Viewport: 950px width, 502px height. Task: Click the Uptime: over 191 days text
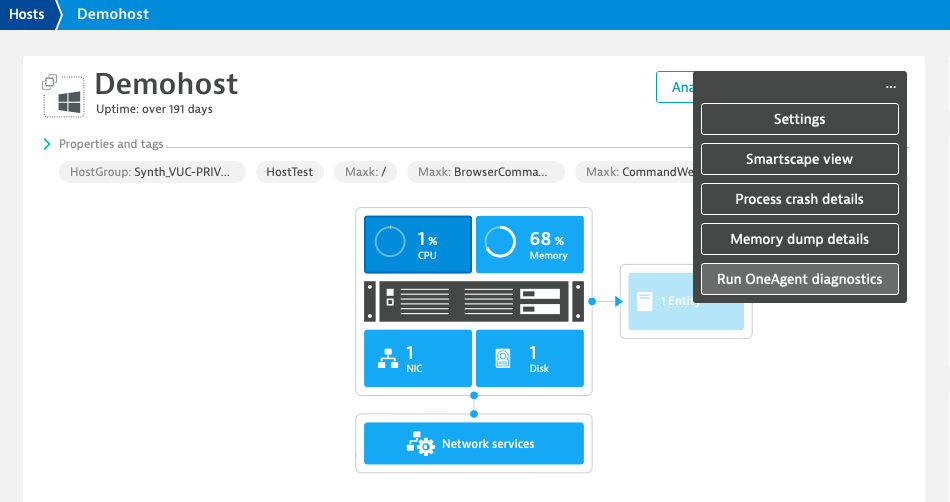click(x=154, y=109)
